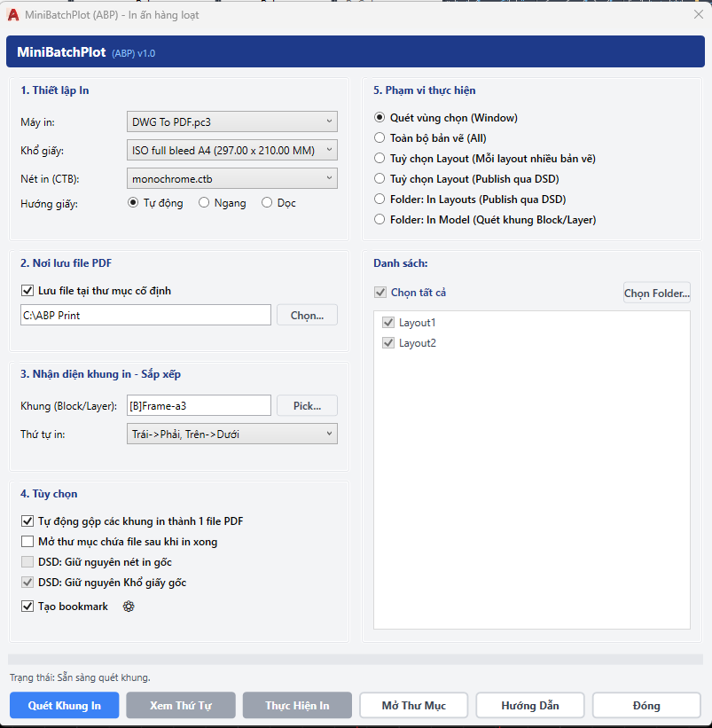This screenshot has height=728, width=712.
Task: Click Quét Khung In button
Action: 65,705
